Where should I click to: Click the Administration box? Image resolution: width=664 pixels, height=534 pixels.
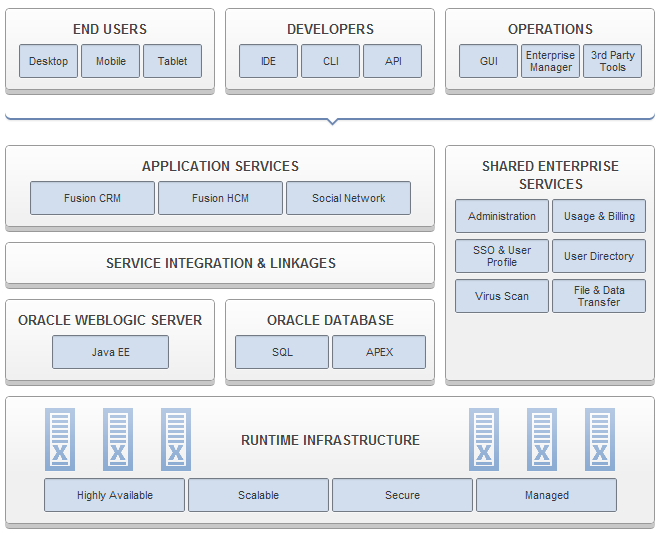pyautogui.click(x=502, y=216)
